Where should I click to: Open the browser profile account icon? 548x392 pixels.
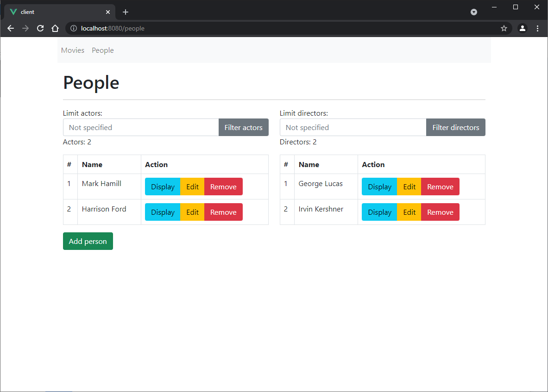pyautogui.click(x=523, y=28)
